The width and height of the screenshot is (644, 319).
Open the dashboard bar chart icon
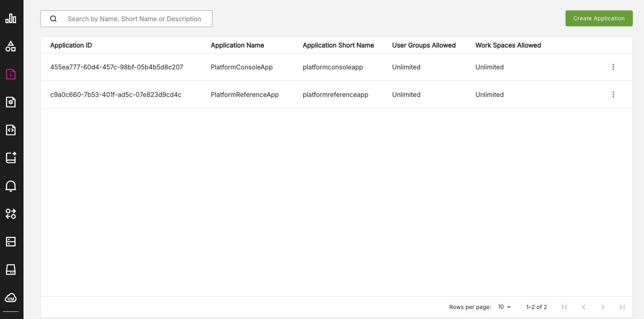click(11, 18)
